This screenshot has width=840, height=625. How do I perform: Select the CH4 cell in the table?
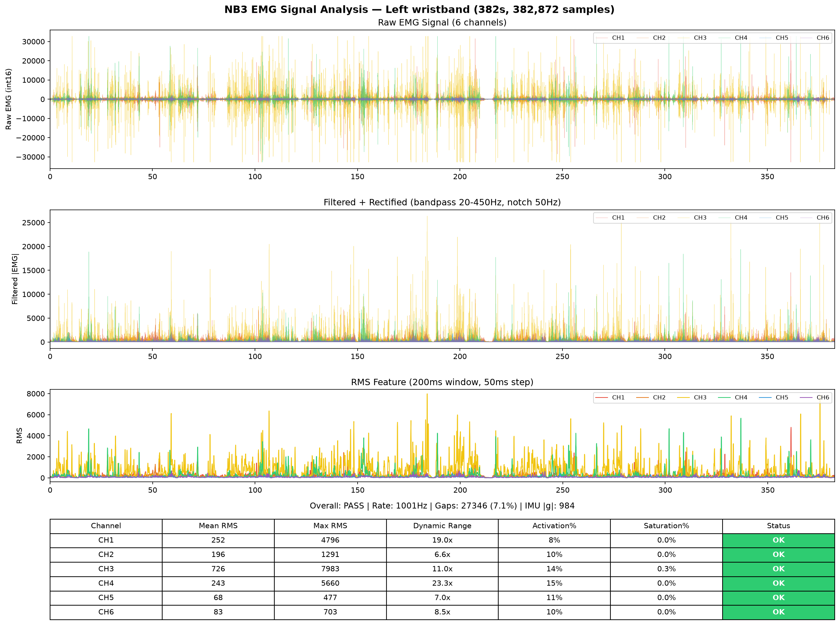click(x=106, y=583)
